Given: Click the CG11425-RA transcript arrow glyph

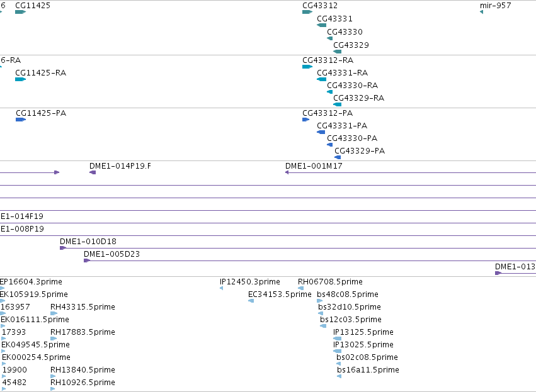Looking at the screenshot, I should tap(21, 79).
